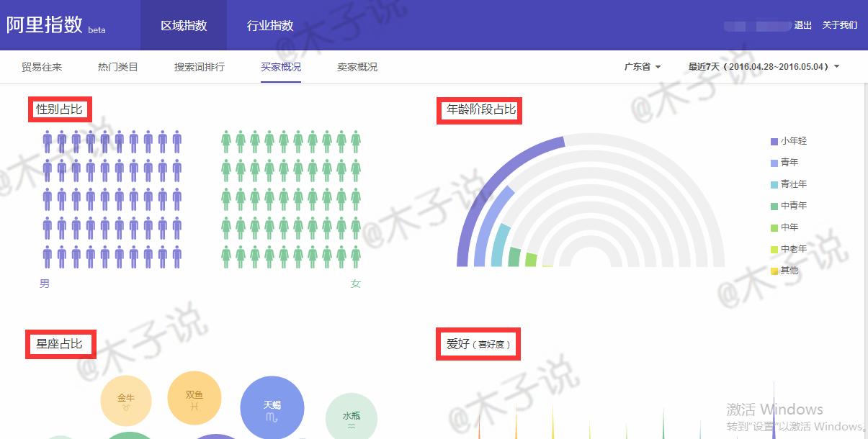
Task: Select the 水瓶 zodiac bubble
Action: [352, 415]
